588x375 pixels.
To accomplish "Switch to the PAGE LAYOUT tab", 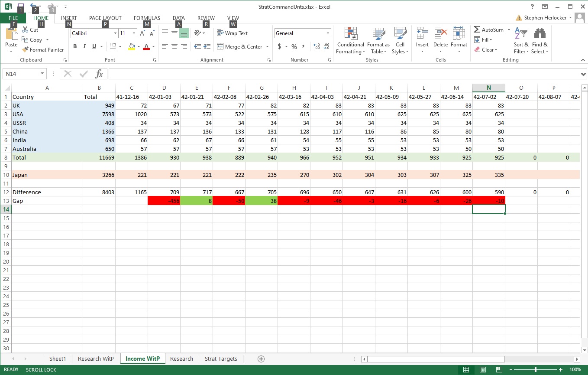I will [x=105, y=18].
